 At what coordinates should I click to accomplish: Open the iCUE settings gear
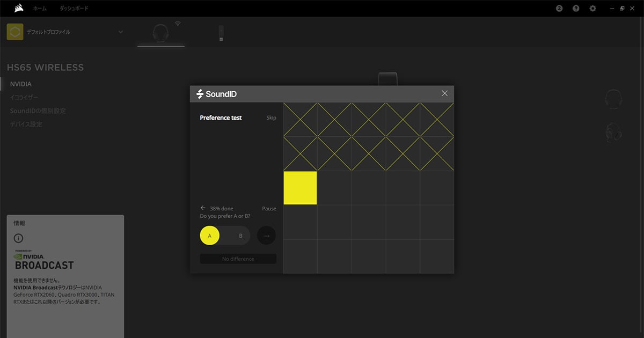click(593, 9)
